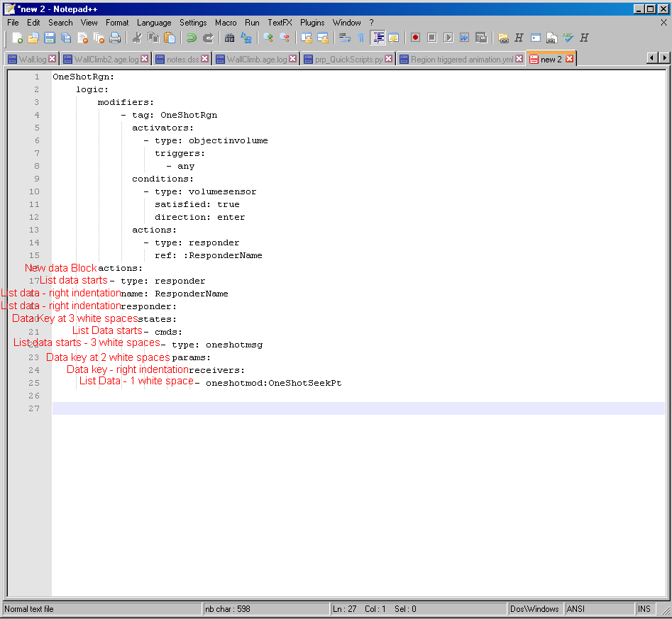The width and height of the screenshot is (672, 619).
Task: Click the last italic H toolbar icon
Action: pos(584,38)
